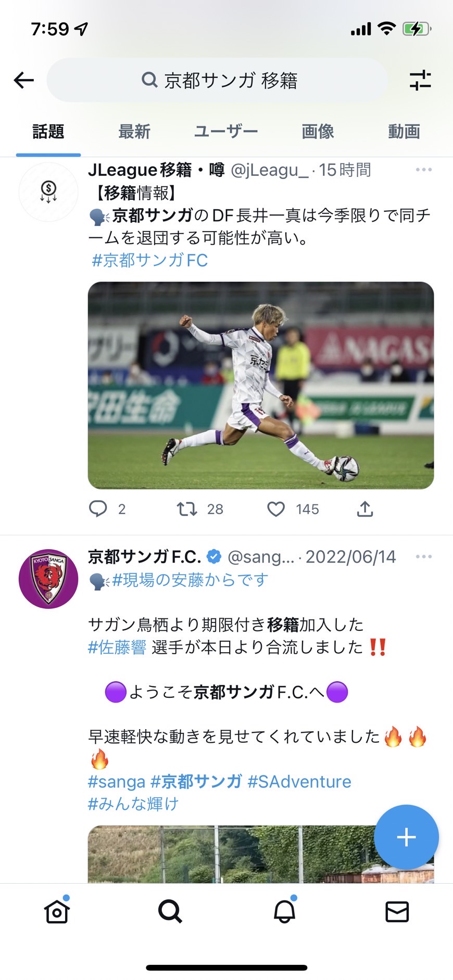Retweet the JLeague transfer tweet
The height and width of the screenshot is (980, 453).
coord(187,508)
